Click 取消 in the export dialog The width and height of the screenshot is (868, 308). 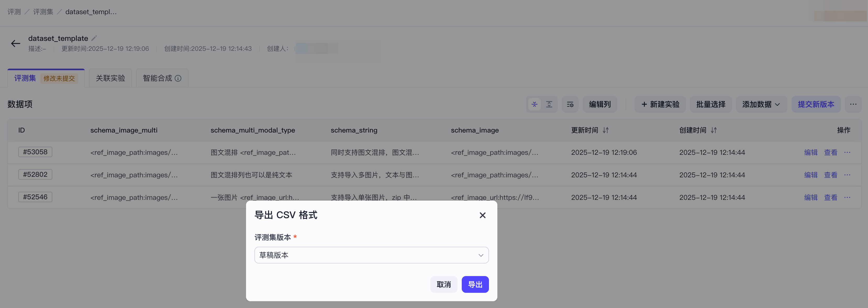click(443, 284)
